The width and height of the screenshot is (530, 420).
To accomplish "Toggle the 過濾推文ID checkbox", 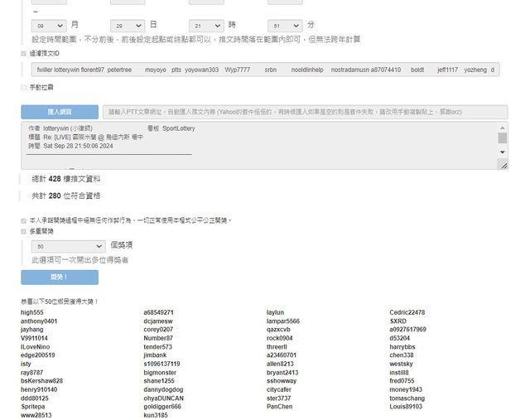I will click(x=23, y=53).
